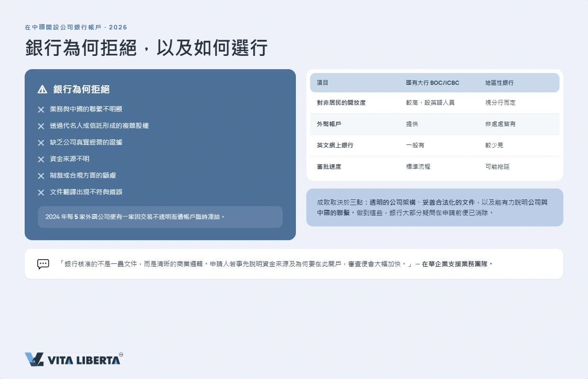Click the quote text beginning 銀行核准的不是一疊文件

236,264
